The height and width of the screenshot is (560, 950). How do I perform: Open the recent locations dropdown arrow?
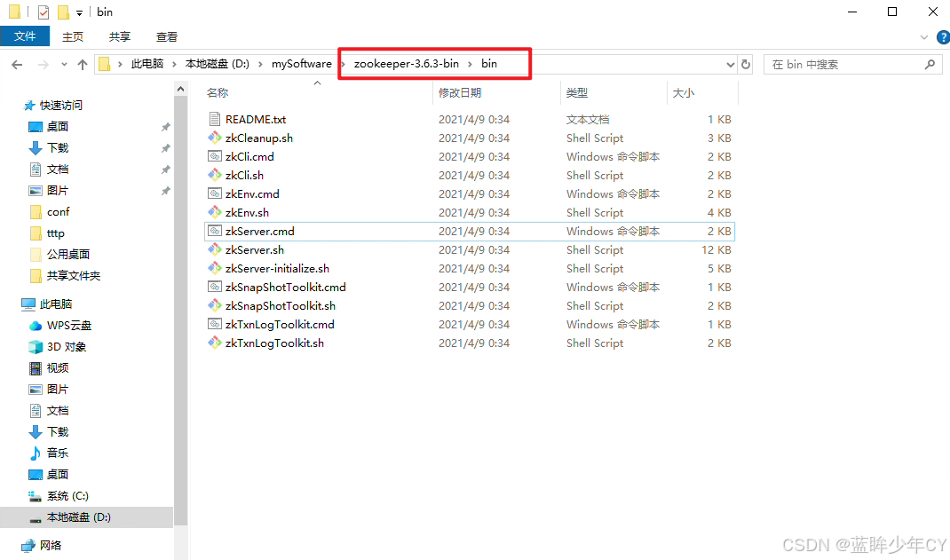(64, 64)
